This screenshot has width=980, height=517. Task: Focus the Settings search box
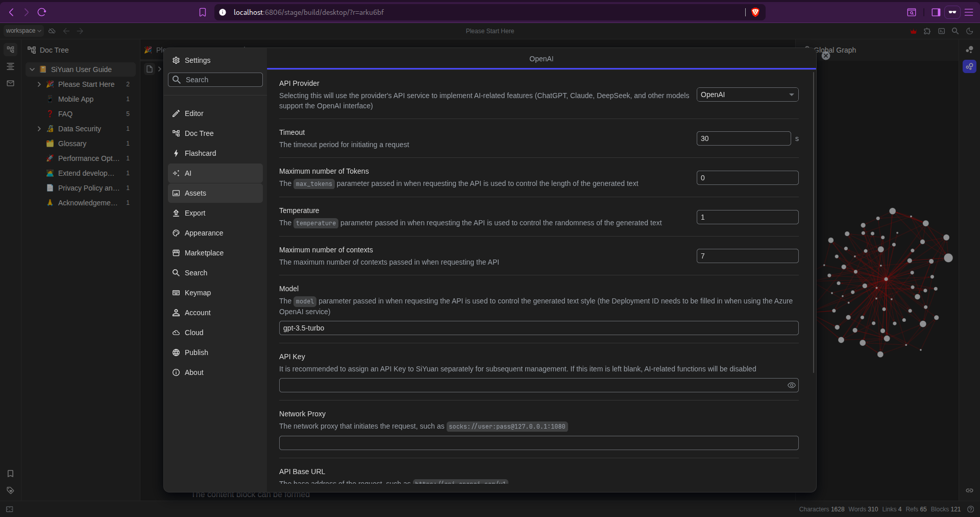point(215,80)
